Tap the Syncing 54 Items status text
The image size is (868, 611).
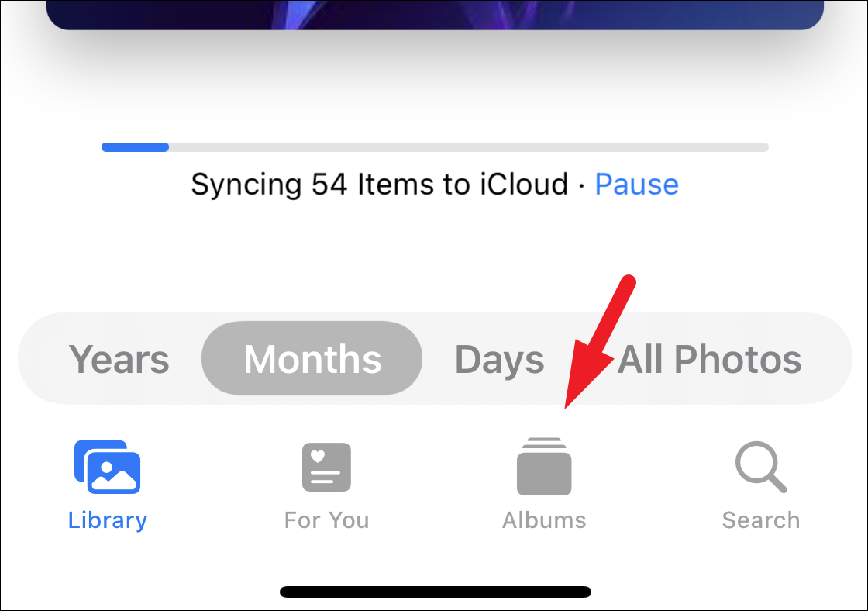pyautogui.click(x=380, y=185)
